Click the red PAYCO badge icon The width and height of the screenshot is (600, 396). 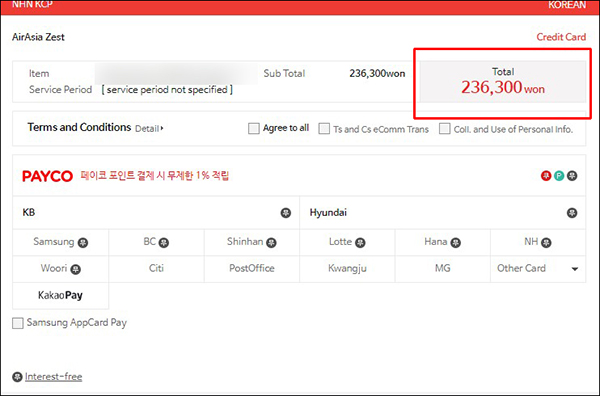pyautogui.click(x=546, y=176)
